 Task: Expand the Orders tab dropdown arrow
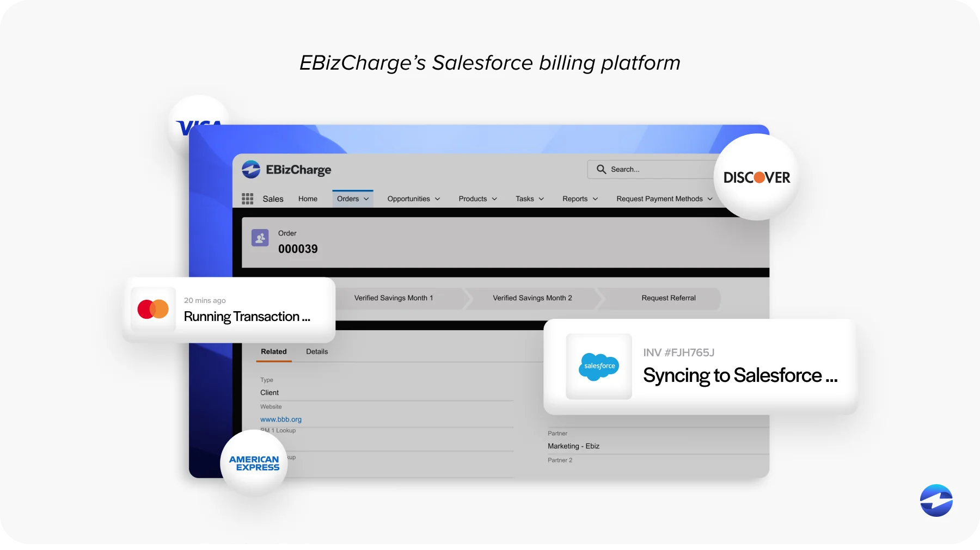click(x=366, y=199)
